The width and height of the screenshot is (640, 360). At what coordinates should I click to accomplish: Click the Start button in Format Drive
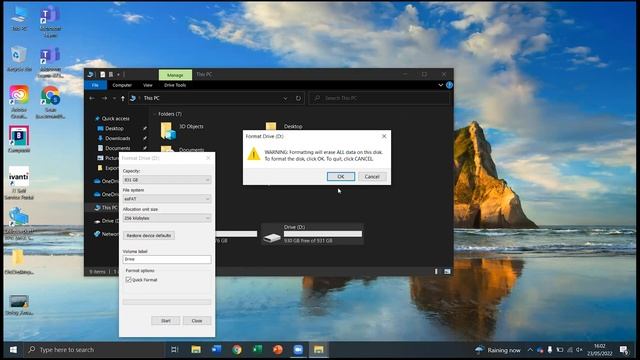(x=165, y=320)
